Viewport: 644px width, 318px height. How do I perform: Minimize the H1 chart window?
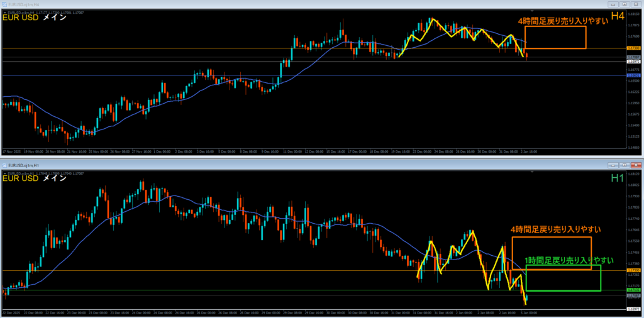(612, 164)
